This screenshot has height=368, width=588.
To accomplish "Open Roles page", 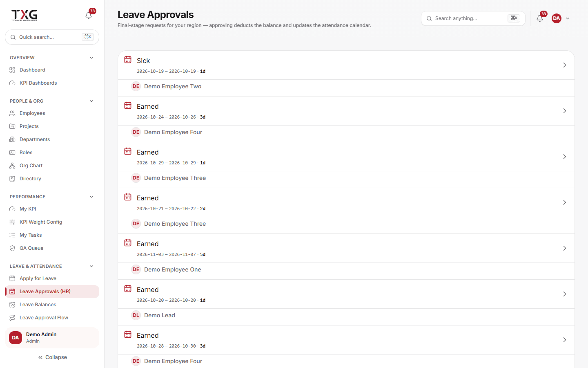I will coord(52,153).
